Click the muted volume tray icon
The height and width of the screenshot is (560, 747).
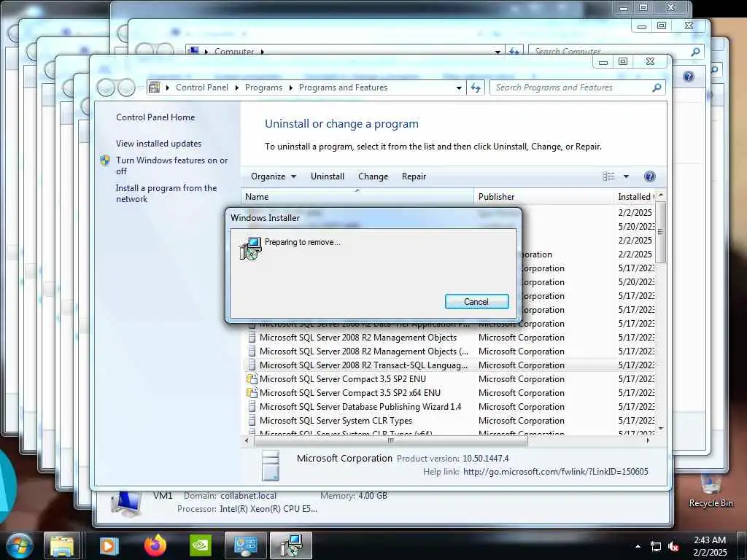click(x=673, y=546)
